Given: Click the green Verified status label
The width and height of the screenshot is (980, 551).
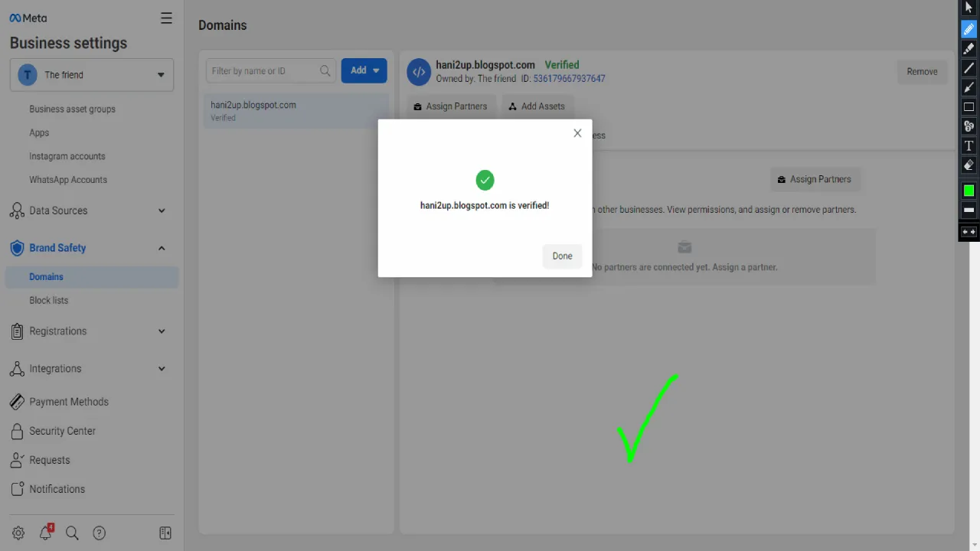Looking at the screenshot, I should 562,65.
